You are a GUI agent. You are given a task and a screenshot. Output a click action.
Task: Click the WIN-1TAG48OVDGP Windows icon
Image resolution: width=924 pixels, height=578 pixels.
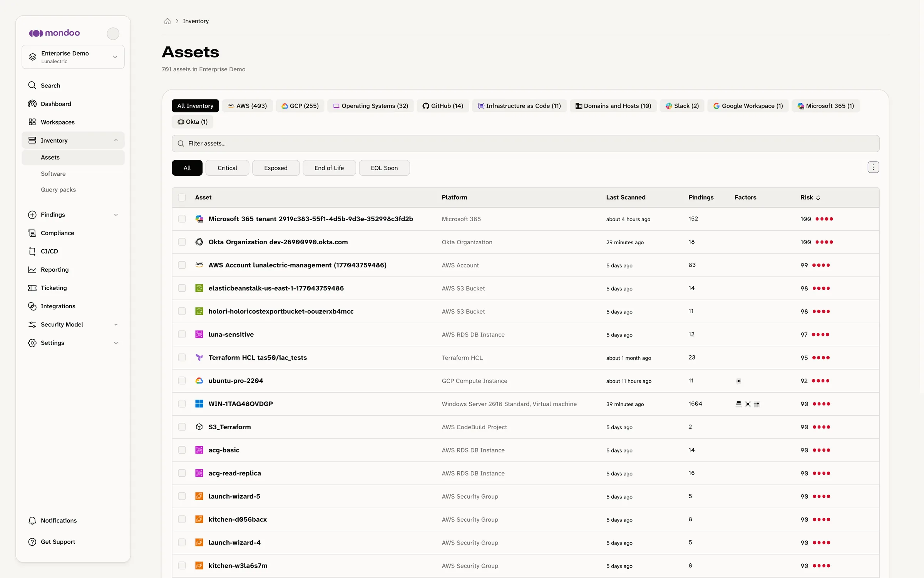tap(199, 404)
